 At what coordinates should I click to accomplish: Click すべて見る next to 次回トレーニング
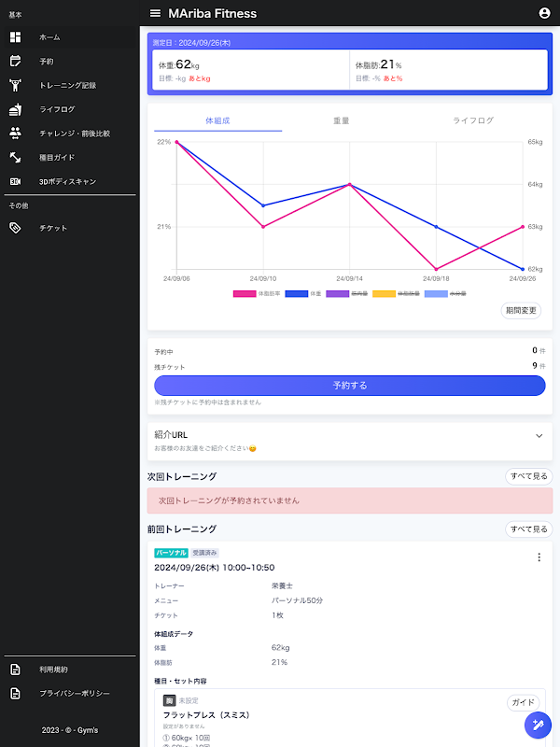pyautogui.click(x=528, y=476)
